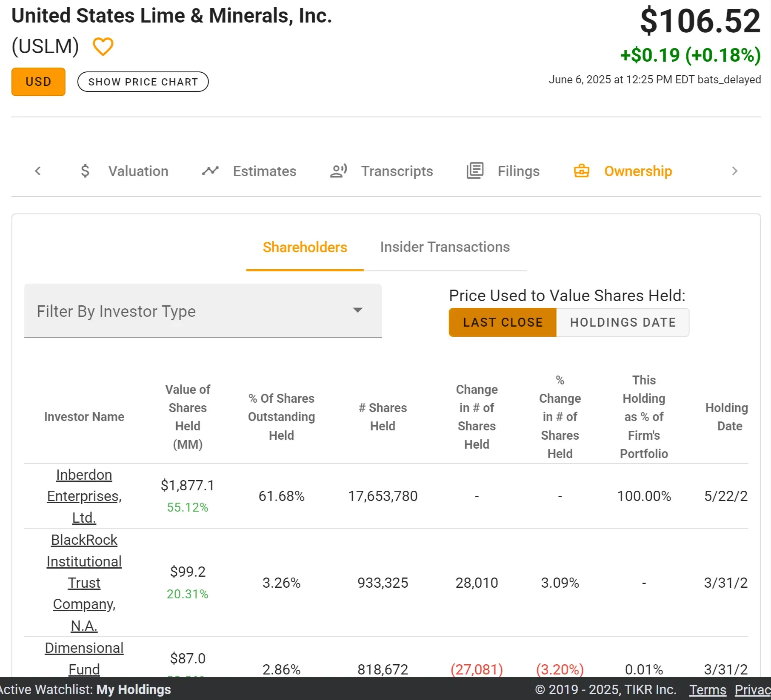771x700 pixels.
Task: Select HOLDINGS DATE pricing option
Action: coord(623,322)
